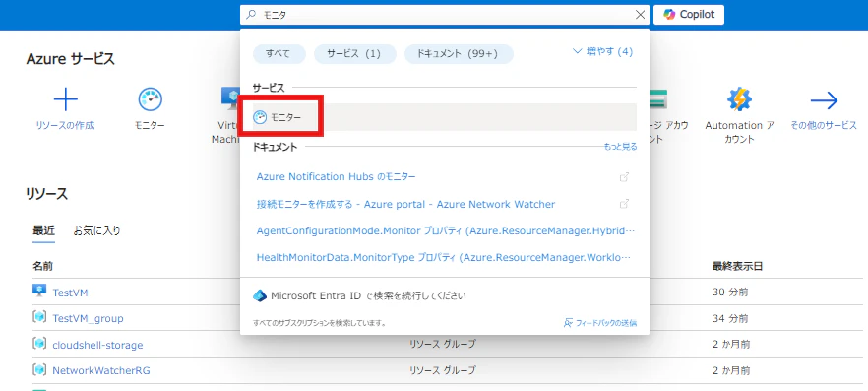Click the magnifier icon in the search box
The width and height of the screenshot is (868, 391).
(x=251, y=15)
